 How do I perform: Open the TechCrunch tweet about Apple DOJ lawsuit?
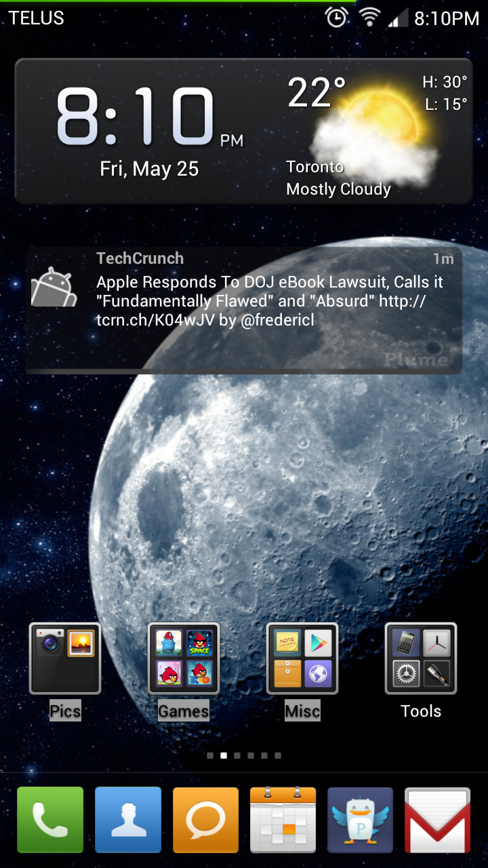(244, 310)
